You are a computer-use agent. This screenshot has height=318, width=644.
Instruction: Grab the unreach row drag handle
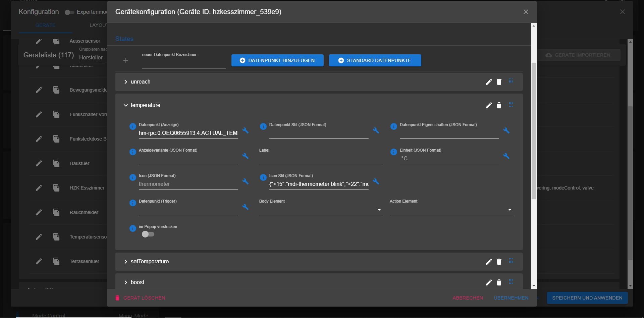coord(511,81)
